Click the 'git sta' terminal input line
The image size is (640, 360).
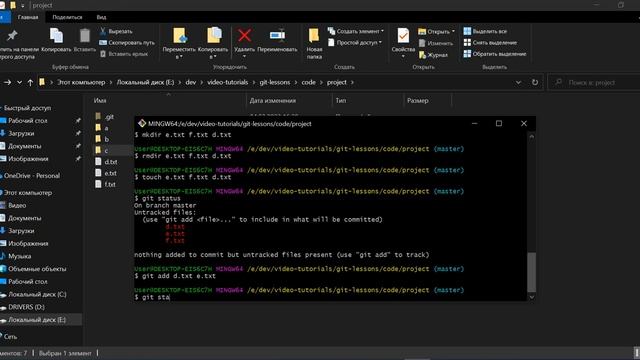tap(152, 297)
